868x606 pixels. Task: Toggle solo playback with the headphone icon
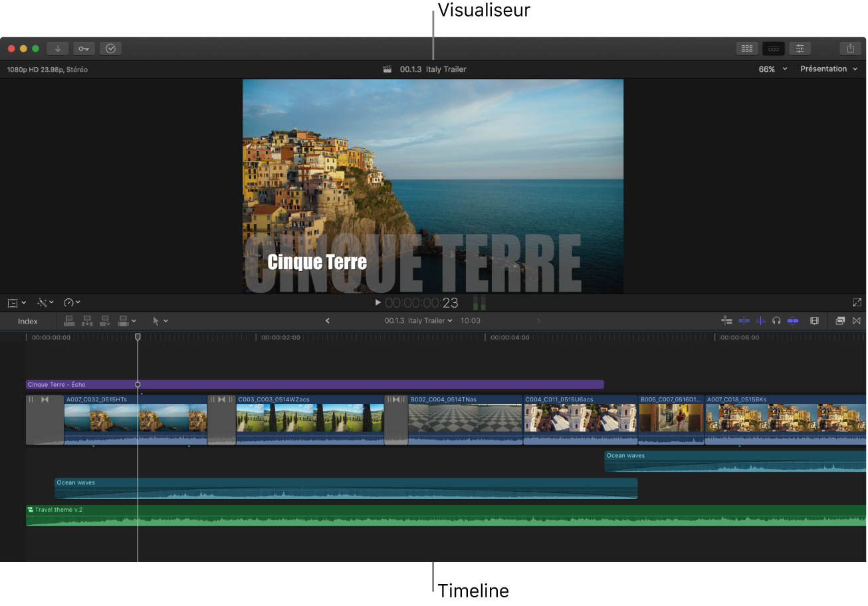[x=776, y=320]
